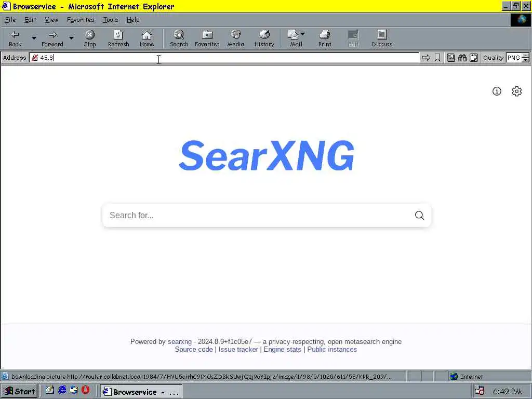Screen dimensions: 532x399
Task: Open the Public instances link
Action: (332, 350)
